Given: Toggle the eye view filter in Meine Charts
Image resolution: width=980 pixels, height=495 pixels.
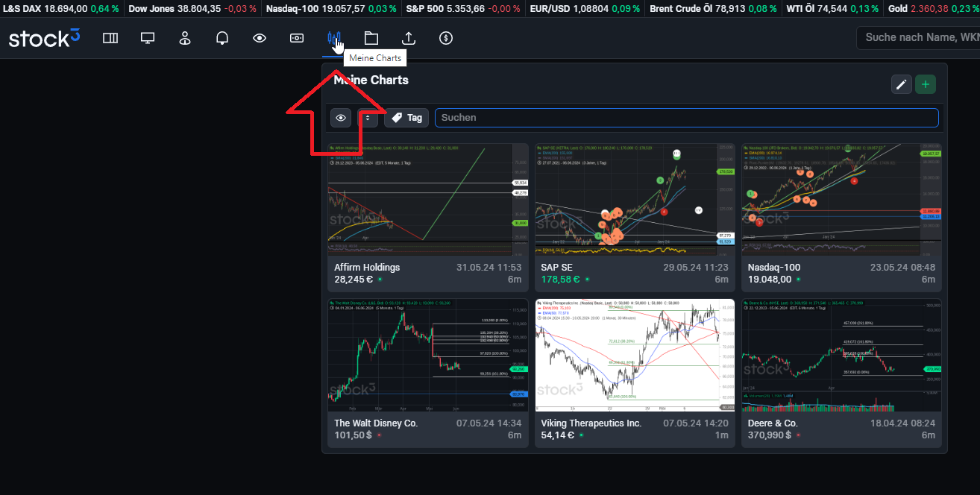Looking at the screenshot, I should pos(341,118).
